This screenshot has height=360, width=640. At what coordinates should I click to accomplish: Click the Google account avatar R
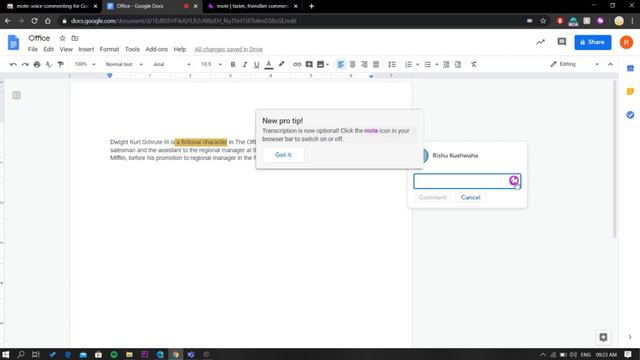[x=626, y=42]
